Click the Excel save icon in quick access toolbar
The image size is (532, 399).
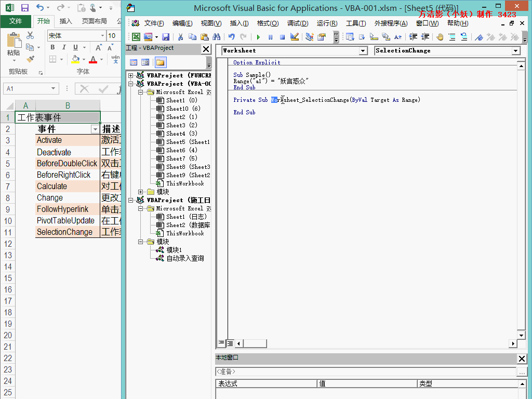coord(25,7)
